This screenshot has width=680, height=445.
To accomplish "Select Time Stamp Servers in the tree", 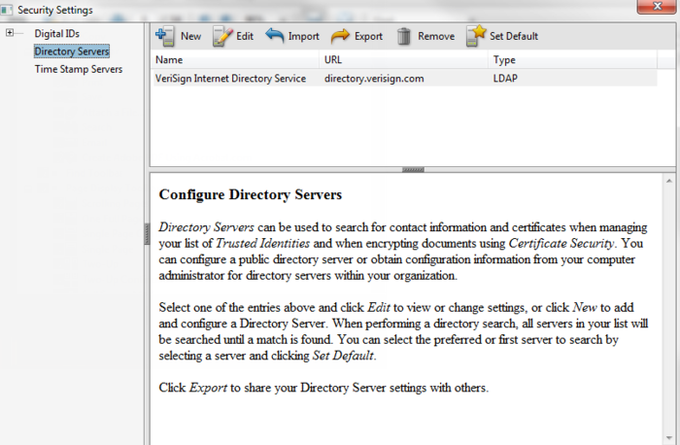I will [x=78, y=69].
